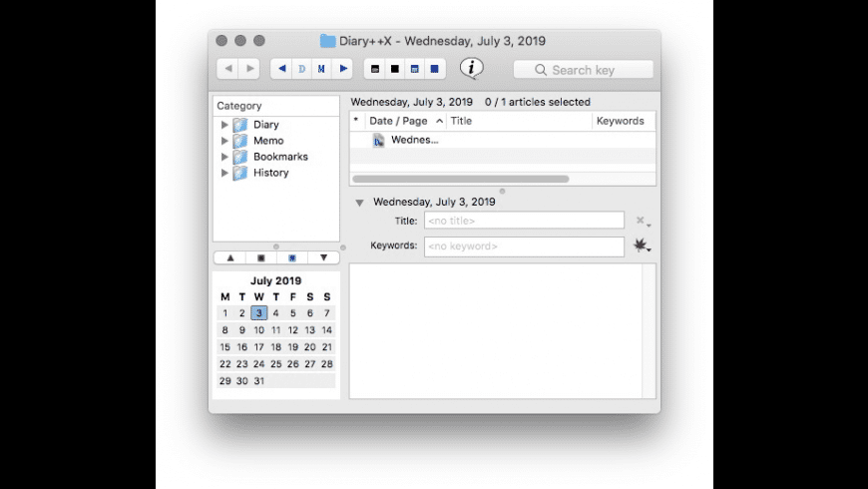Select July 26 in the calendar

pyautogui.click(x=293, y=364)
